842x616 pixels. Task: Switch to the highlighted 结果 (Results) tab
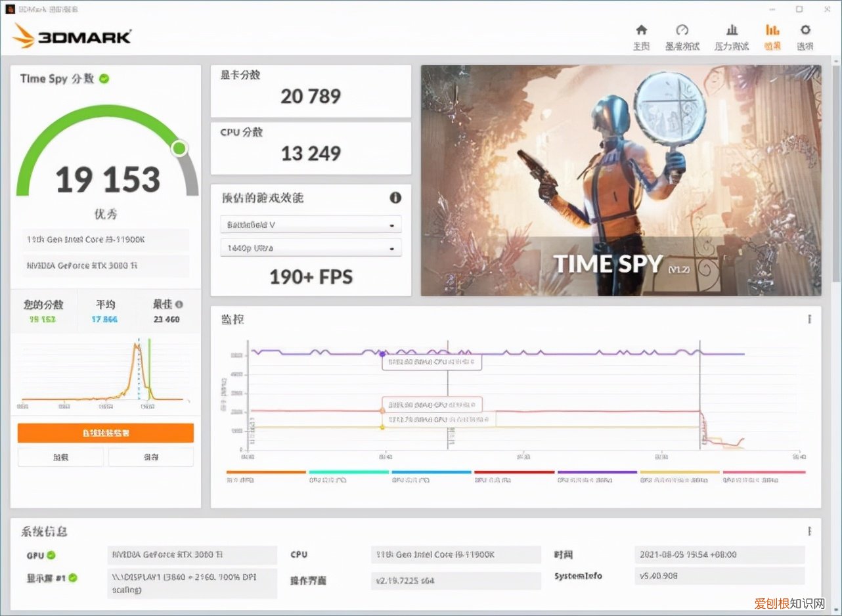click(x=772, y=36)
